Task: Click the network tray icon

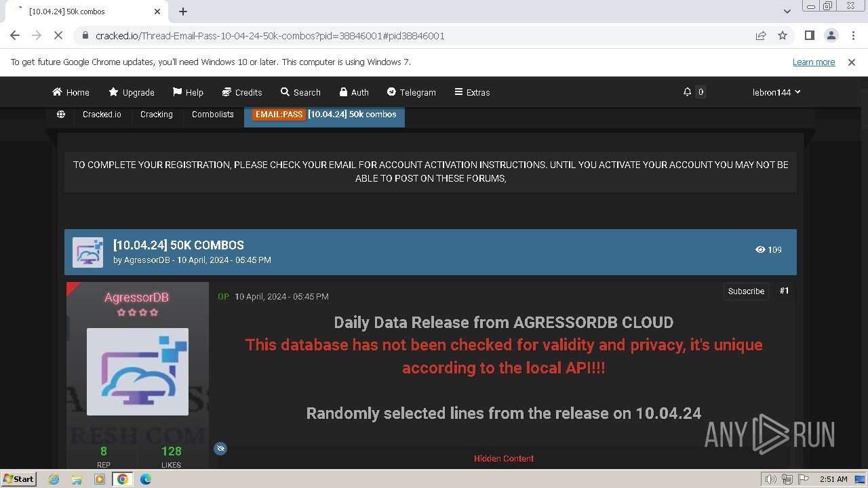Action: pyautogui.click(x=787, y=479)
